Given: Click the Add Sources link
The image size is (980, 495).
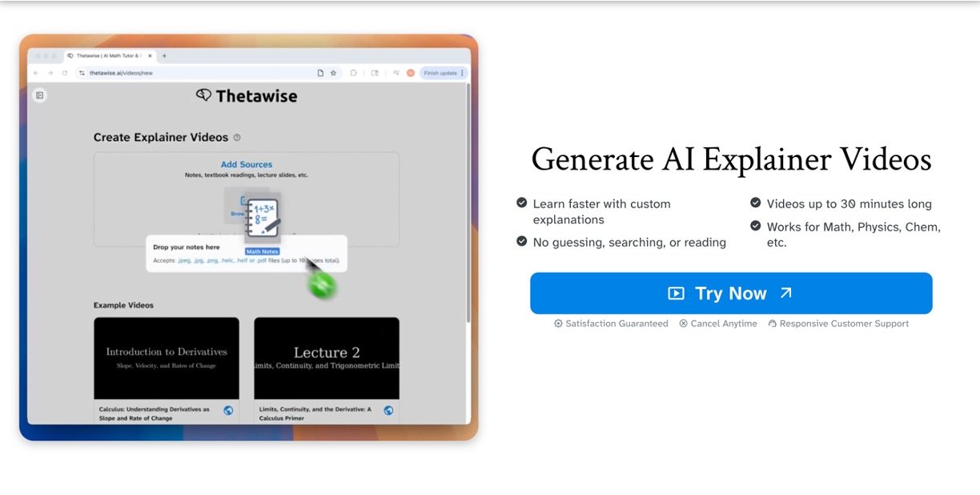Looking at the screenshot, I should [x=246, y=164].
